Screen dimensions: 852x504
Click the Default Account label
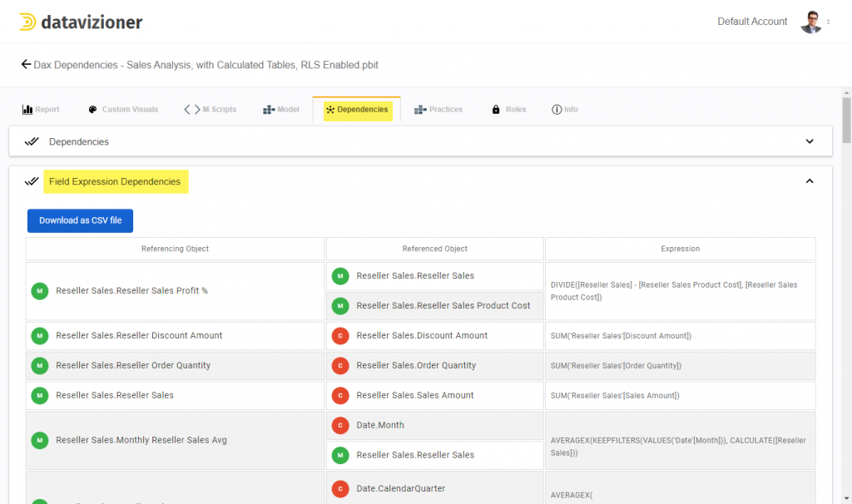(752, 22)
